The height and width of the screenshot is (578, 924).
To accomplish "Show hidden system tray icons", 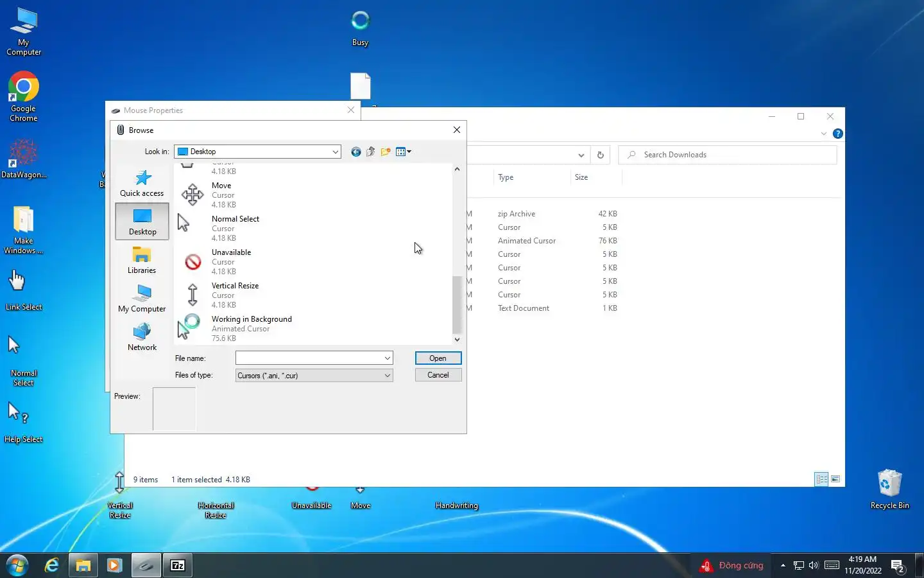I will (x=783, y=565).
